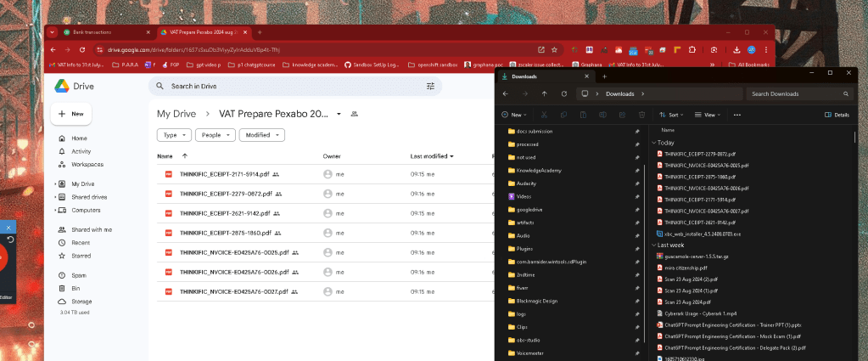The height and width of the screenshot is (361, 868).
Task: Click the shared-people icon beside folder title
Action: 355,114
